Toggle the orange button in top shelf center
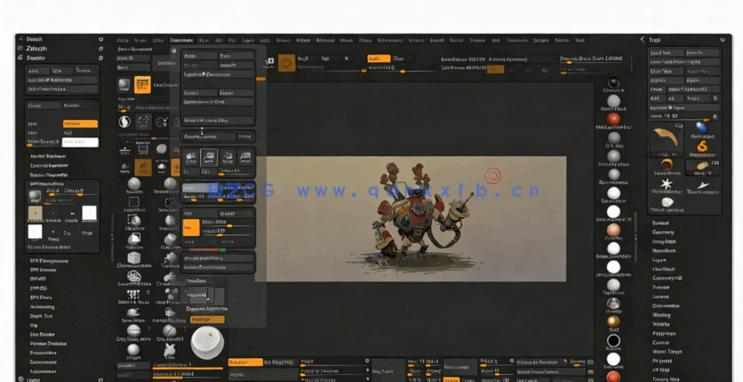This screenshot has width=743, height=382. coord(379,58)
